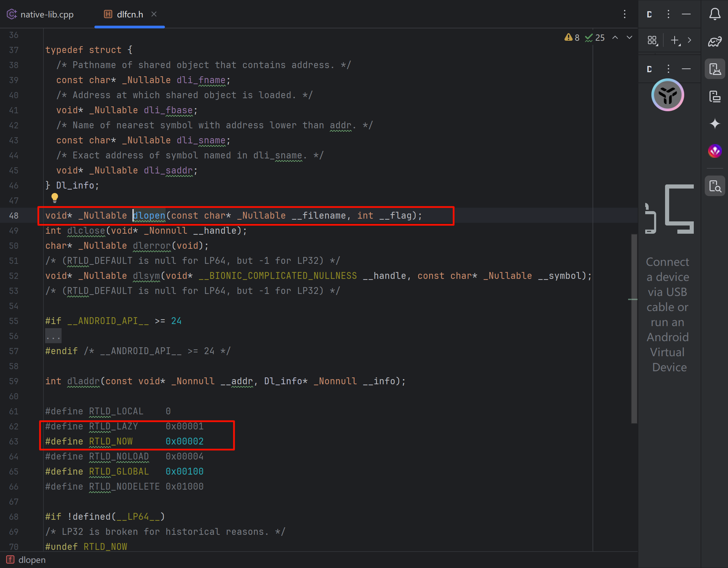Click the 25 typos checkmark indicator
Viewport: 728px width, 568px height.
(595, 38)
